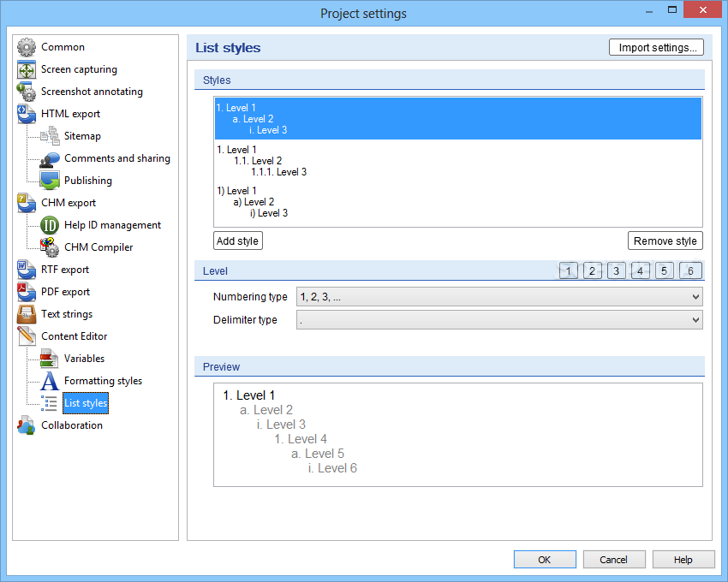The height and width of the screenshot is (582, 728).
Task: Open Collaboration settings
Action: click(71, 425)
